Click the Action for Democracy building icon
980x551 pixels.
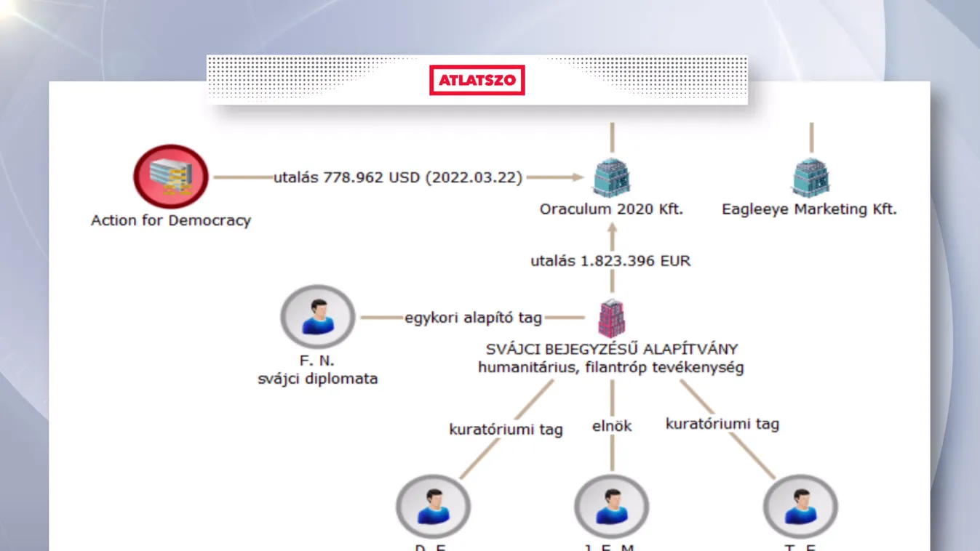(170, 177)
